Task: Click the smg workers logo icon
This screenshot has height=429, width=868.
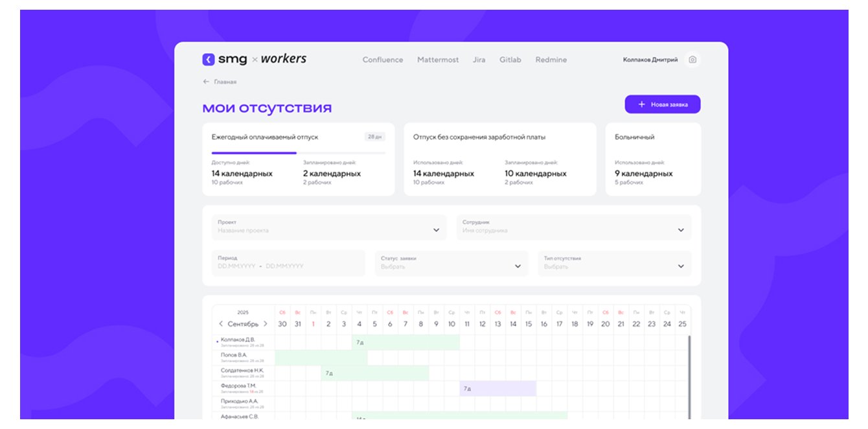Action: 208,60
